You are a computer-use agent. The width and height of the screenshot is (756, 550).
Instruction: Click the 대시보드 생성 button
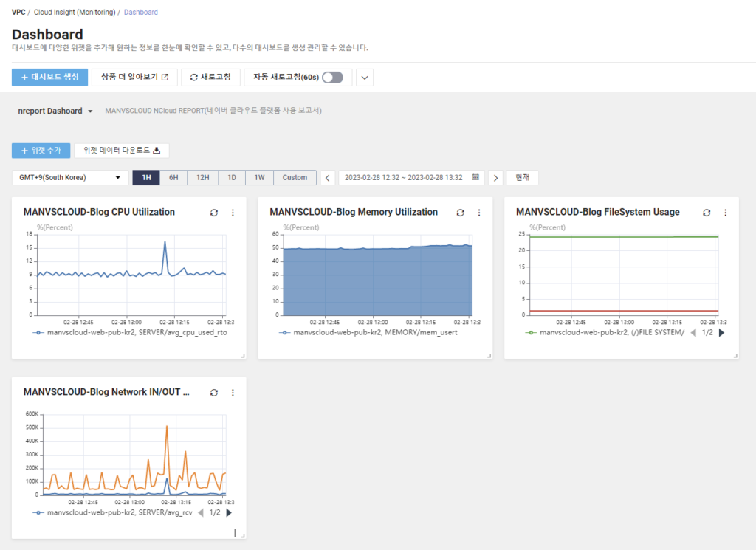point(49,78)
